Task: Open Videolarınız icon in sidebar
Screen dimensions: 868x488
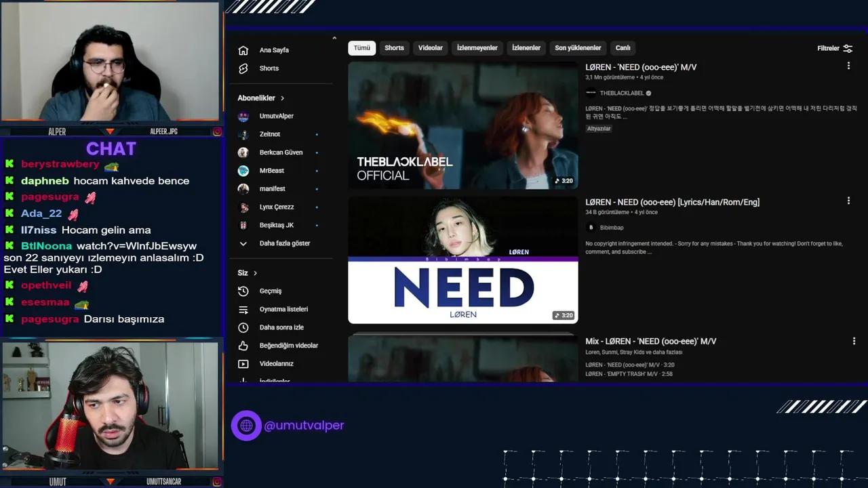Action: [x=243, y=364]
